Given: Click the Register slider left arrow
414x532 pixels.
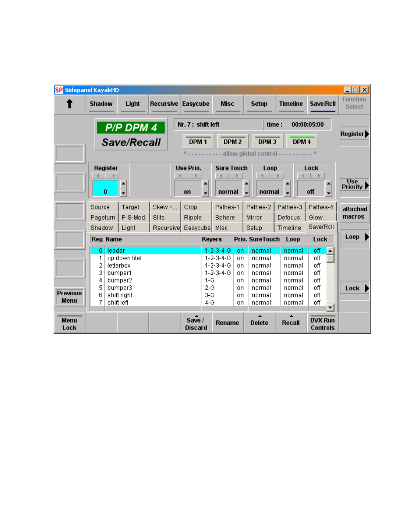Looking at the screenshot, I should [99, 176].
